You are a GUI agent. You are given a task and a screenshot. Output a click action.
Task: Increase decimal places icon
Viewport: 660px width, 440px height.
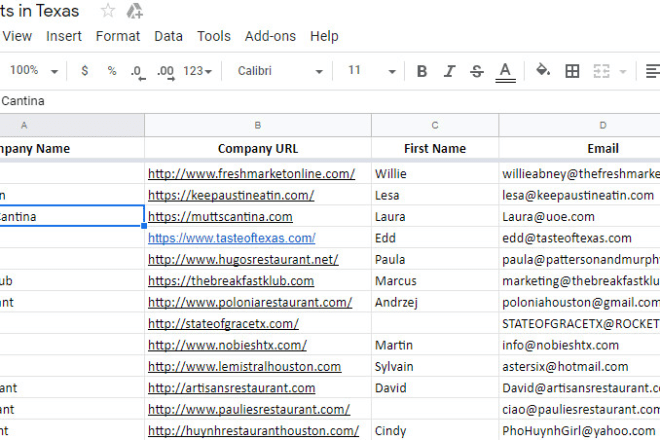[165, 72]
